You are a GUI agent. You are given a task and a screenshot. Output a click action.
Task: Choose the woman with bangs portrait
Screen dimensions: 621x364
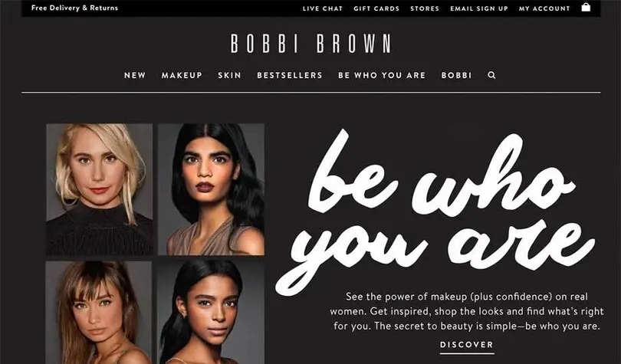pyautogui.click(x=99, y=312)
